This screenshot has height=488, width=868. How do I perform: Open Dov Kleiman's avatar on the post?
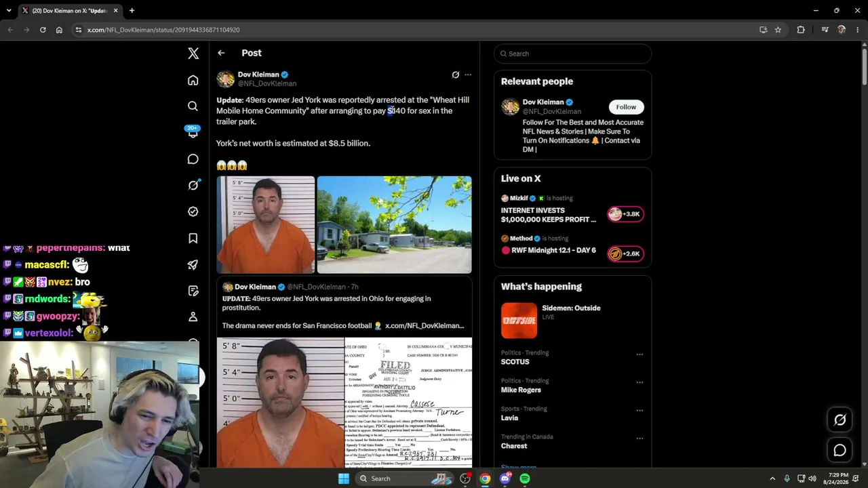[225, 79]
